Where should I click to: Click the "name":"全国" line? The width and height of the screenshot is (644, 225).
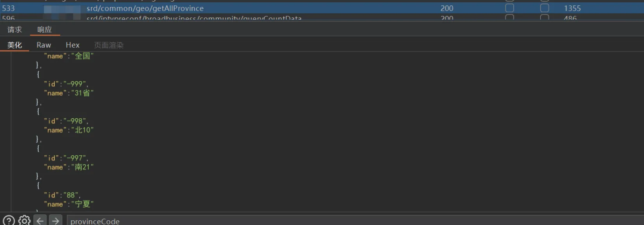pos(69,56)
